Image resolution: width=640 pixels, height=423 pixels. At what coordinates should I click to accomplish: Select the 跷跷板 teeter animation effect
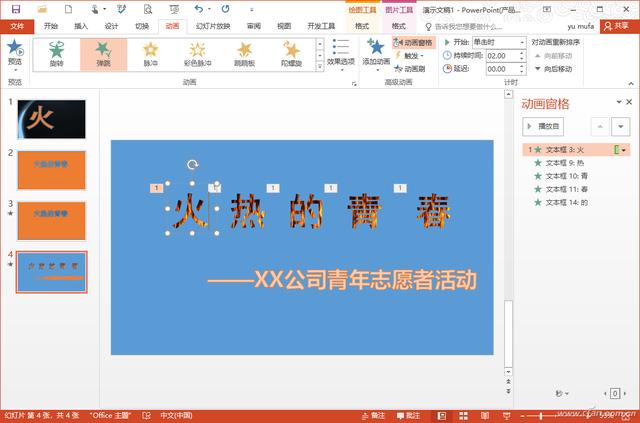click(244, 54)
